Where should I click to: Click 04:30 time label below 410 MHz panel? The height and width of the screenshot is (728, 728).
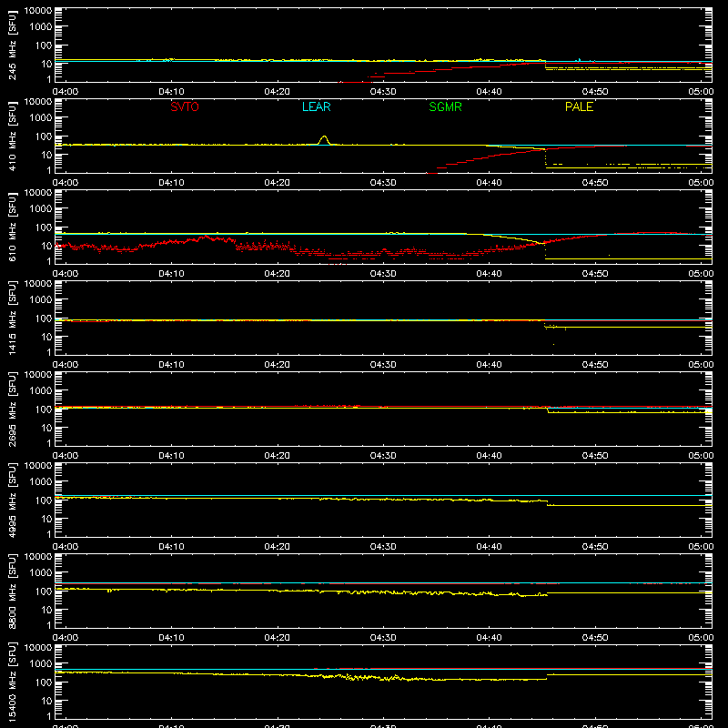point(383,183)
